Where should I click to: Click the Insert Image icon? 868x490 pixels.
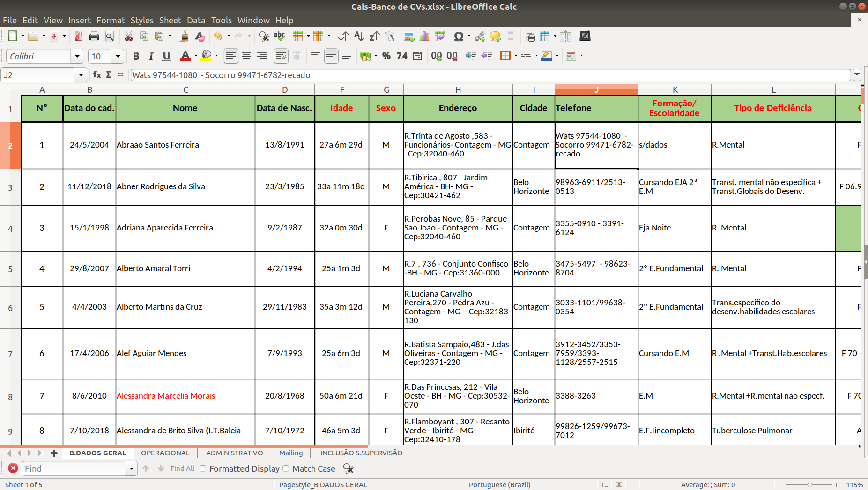click(x=409, y=37)
